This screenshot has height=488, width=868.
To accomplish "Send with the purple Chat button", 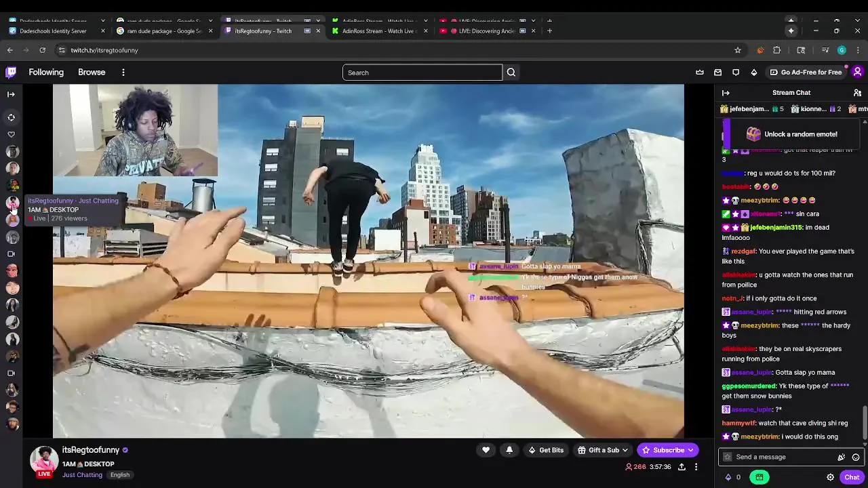I will point(852,477).
